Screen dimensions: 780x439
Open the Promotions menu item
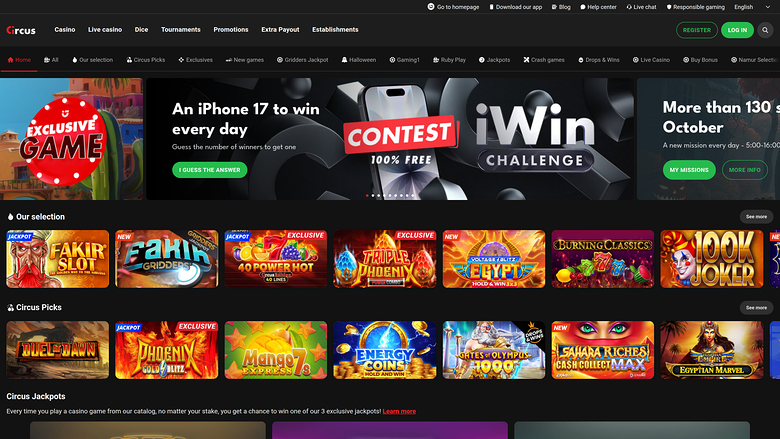(231, 30)
